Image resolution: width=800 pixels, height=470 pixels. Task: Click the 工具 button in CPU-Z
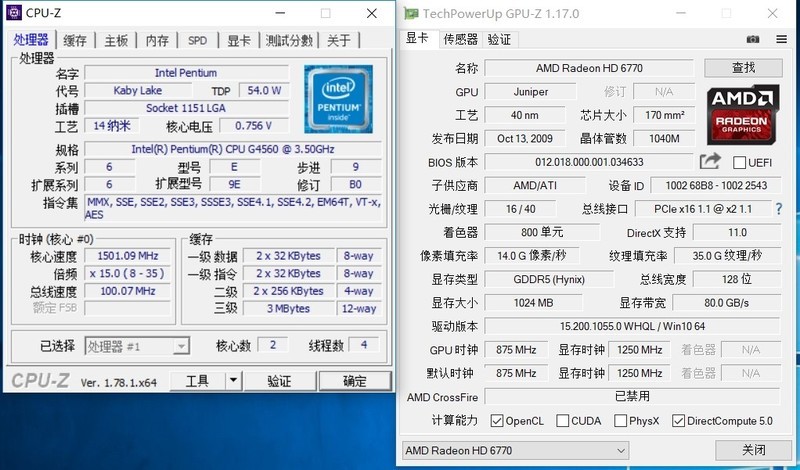(x=197, y=381)
